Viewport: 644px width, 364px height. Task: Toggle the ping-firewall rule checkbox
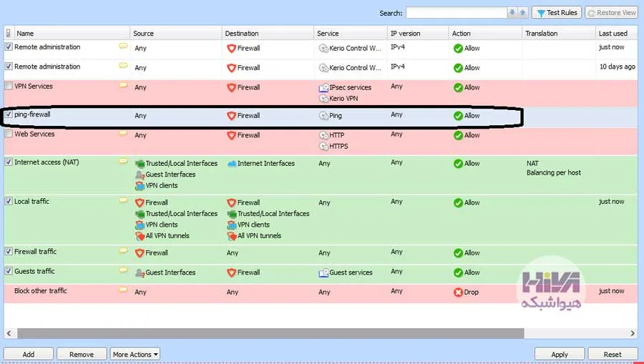coord(9,114)
